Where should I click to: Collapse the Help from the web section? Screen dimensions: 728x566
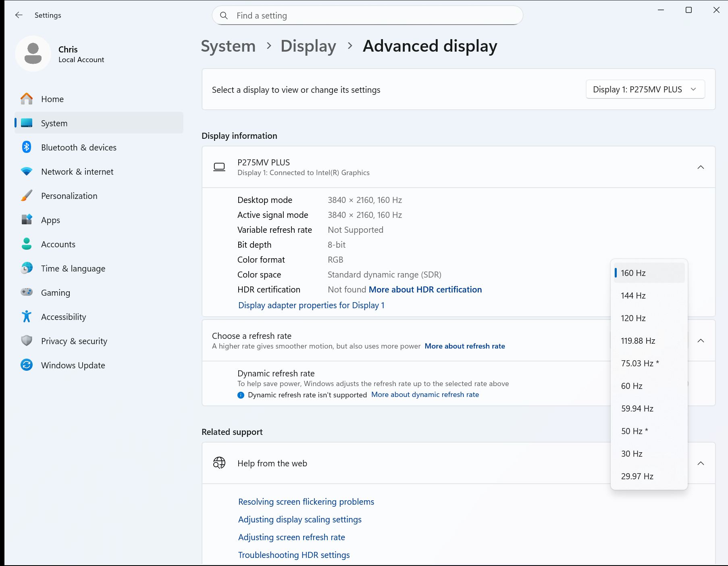pos(701,463)
